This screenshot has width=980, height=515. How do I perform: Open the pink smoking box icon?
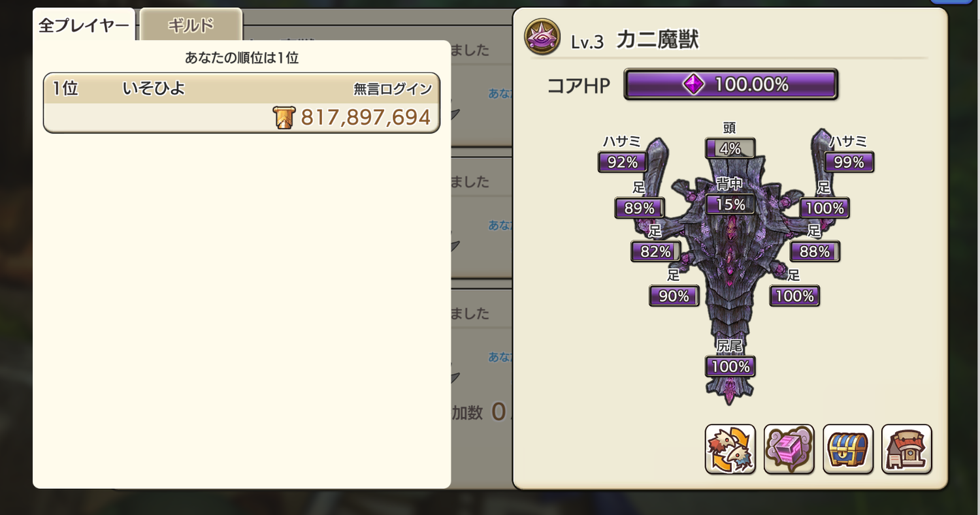coord(789,448)
